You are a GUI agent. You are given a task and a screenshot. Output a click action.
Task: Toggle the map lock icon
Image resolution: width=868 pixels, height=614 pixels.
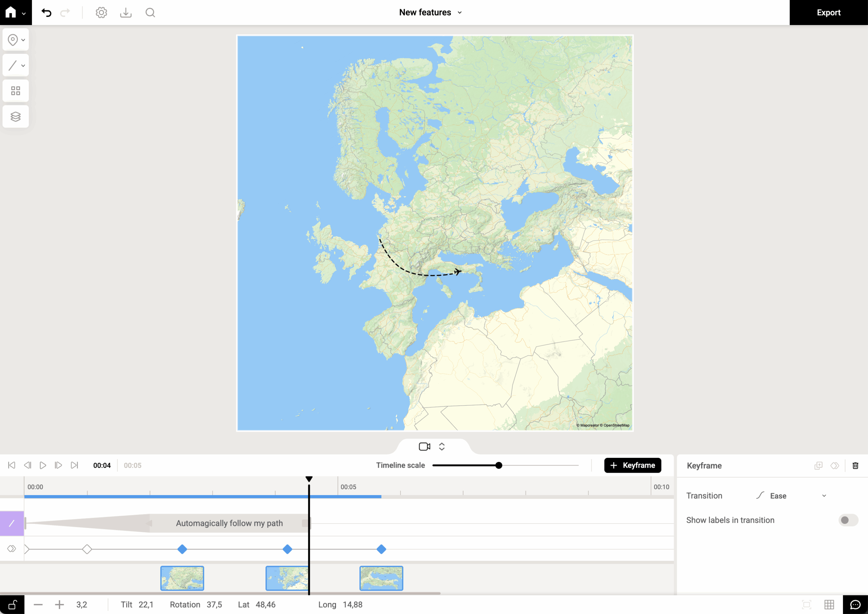point(12,605)
